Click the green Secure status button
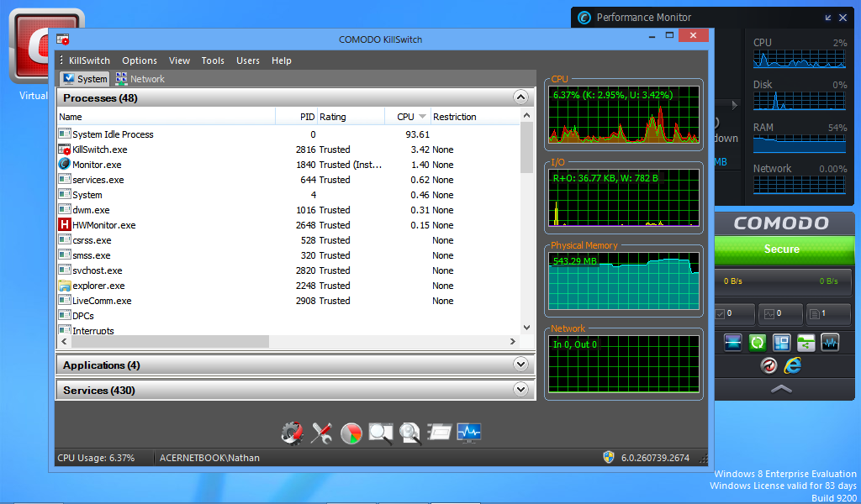 tap(781, 249)
